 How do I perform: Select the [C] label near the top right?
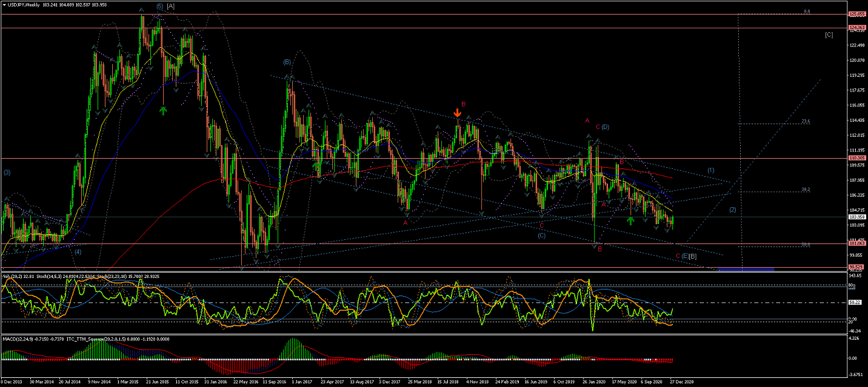point(829,35)
